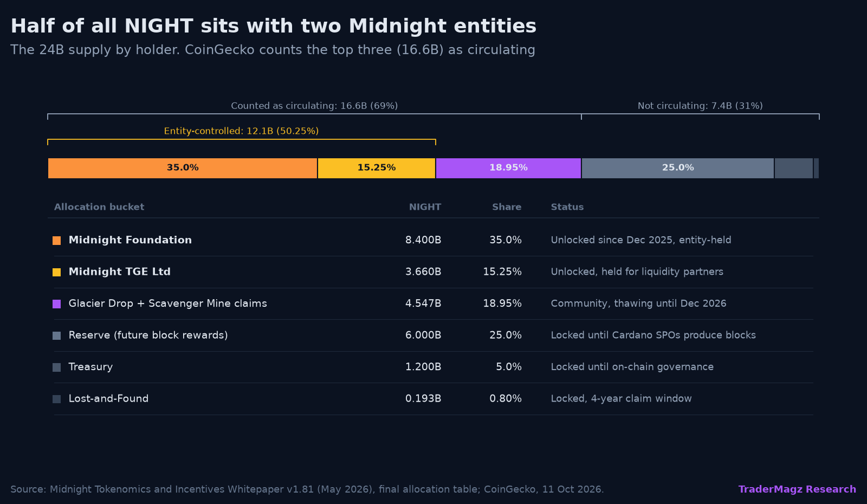Click 'Reserve (future block rewards)' row name
Viewport: 867px width, 504px height.
pyautogui.click(x=148, y=335)
